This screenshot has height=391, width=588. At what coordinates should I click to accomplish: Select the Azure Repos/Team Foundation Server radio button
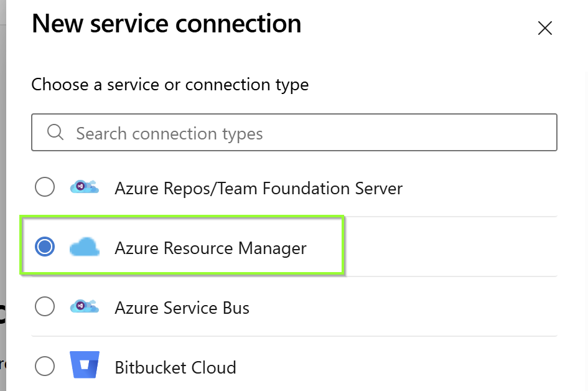tap(45, 187)
